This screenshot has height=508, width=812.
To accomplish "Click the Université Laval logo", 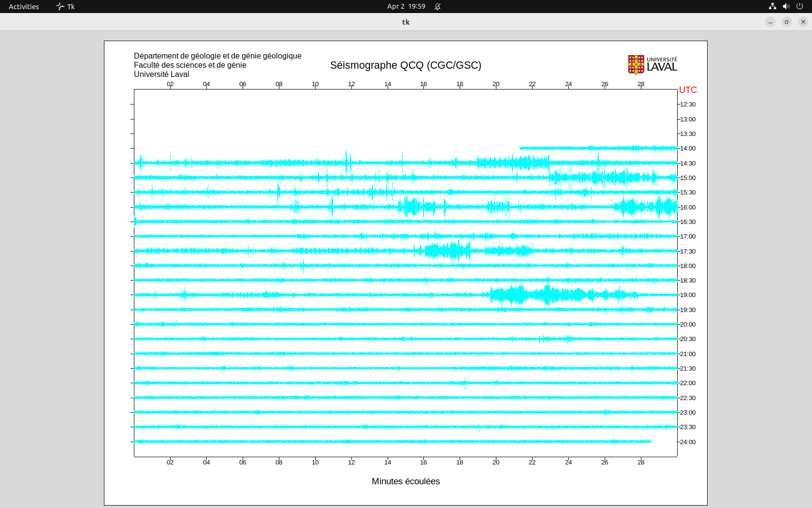I will coord(652,64).
